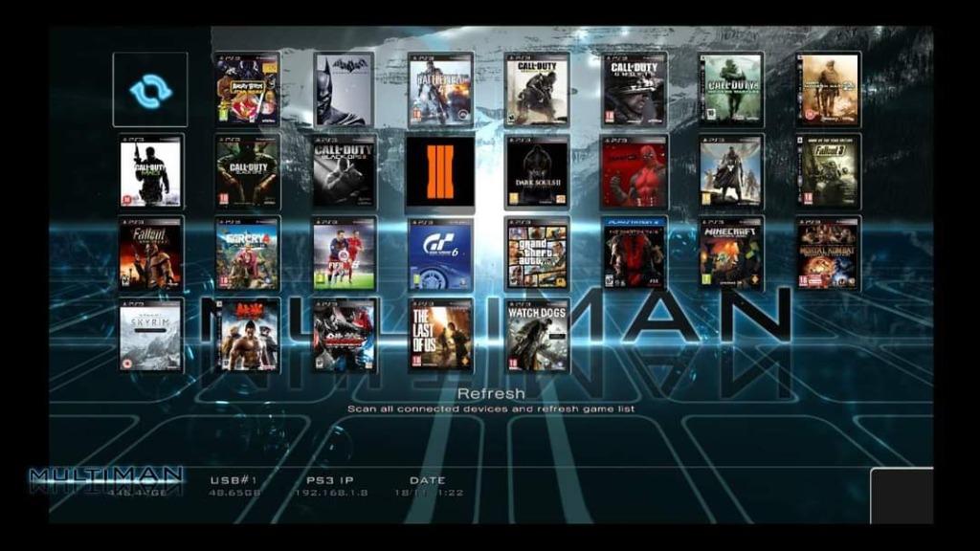Select the Call of Duty MW3 cover
Viewport: 980px width, 551px height.
[151, 172]
